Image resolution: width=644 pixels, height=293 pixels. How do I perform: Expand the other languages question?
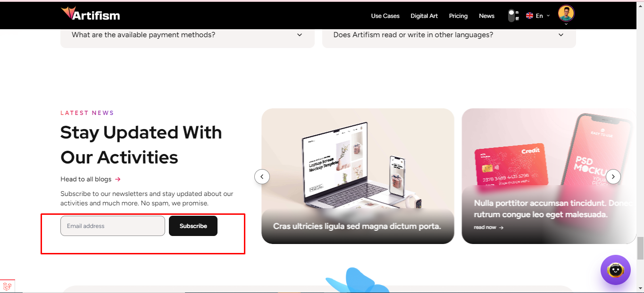point(449,35)
